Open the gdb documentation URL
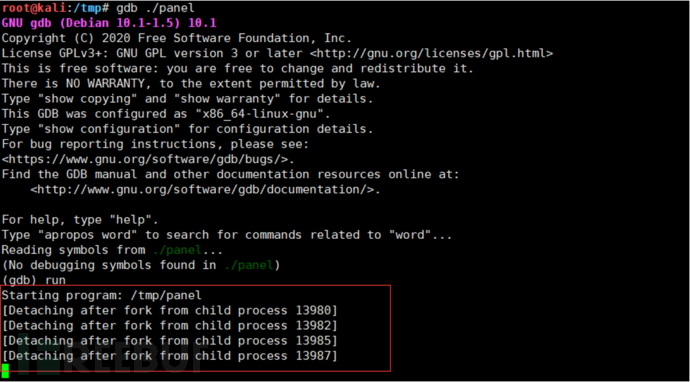 [x=206, y=190]
